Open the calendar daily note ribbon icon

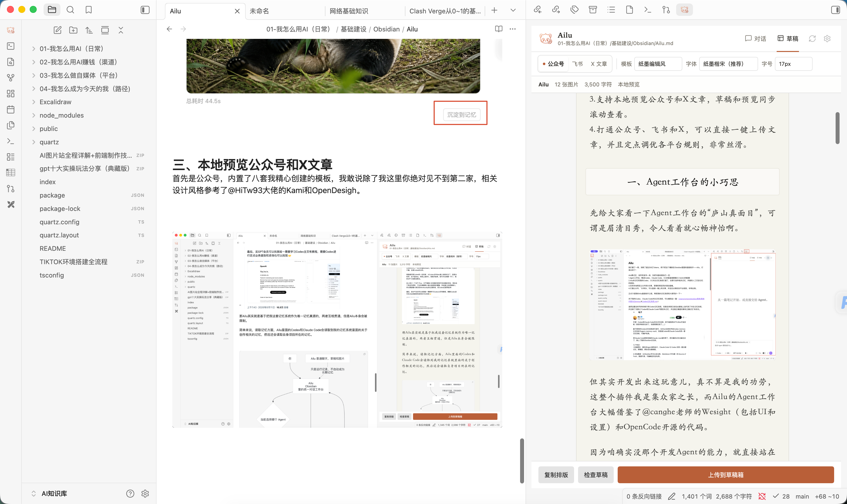[11, 109]
